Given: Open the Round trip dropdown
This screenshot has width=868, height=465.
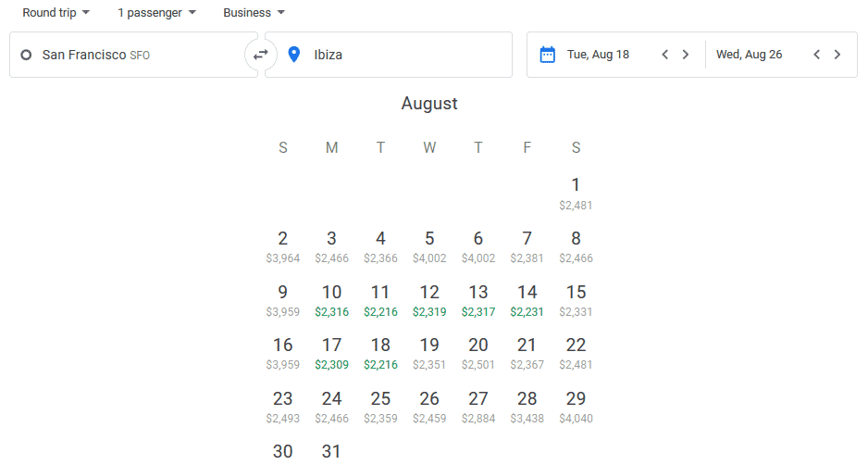Looking at the screenshot, I should (56, 13).
